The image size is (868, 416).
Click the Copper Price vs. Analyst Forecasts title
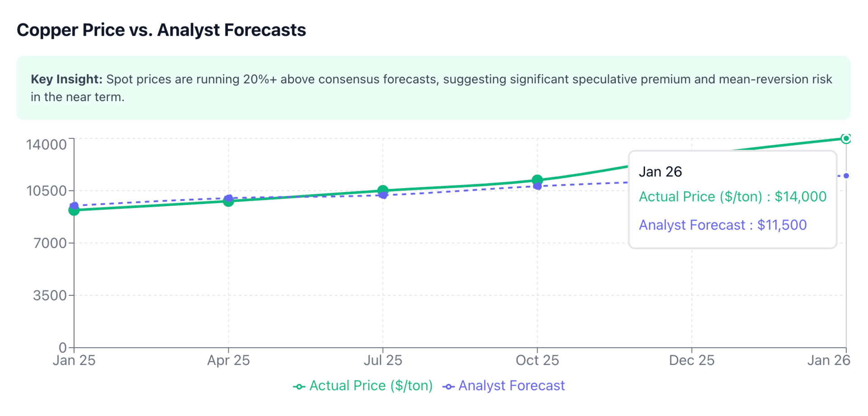click(161, 30)
